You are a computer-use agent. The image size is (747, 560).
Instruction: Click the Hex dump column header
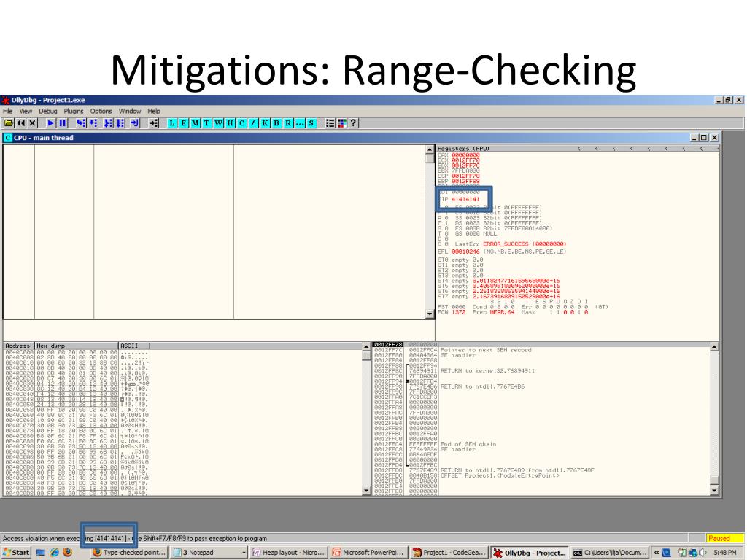point(77,346)
